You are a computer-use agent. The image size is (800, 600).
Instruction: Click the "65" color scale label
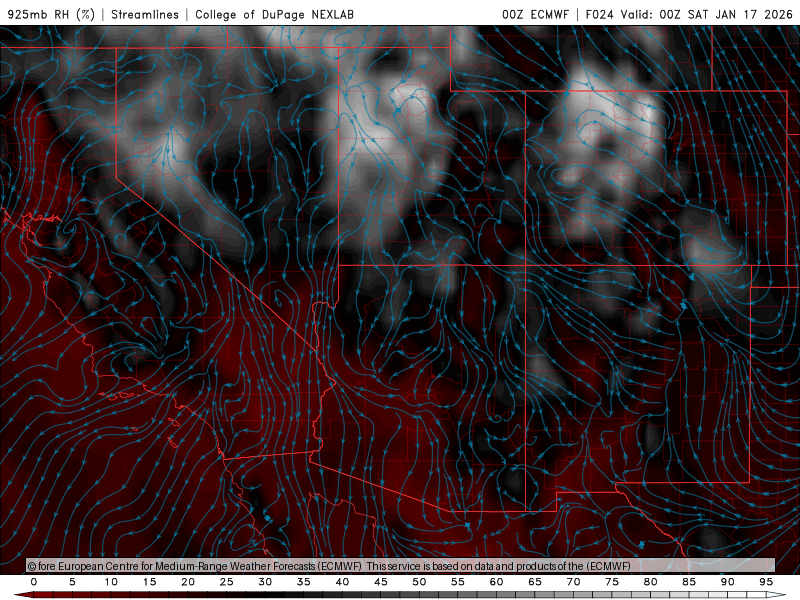click(535, 582)
